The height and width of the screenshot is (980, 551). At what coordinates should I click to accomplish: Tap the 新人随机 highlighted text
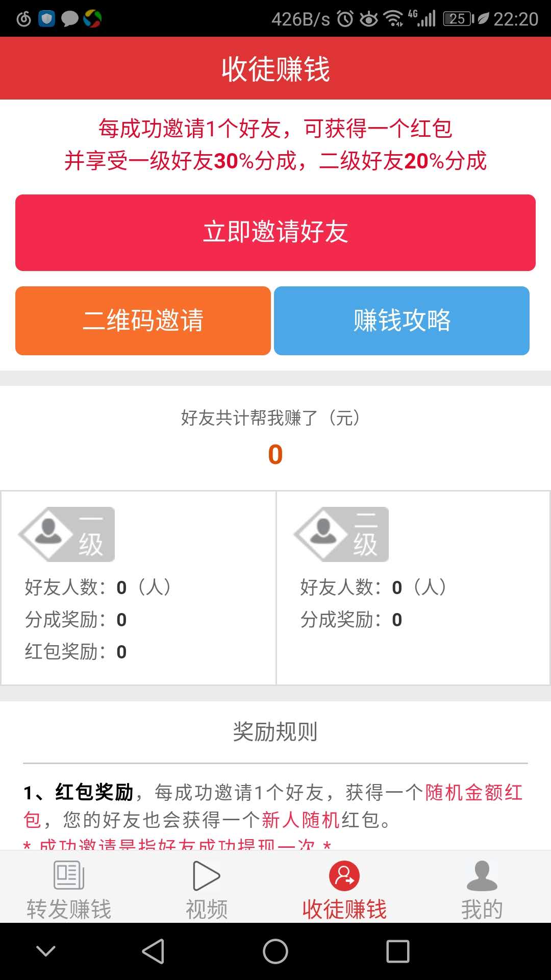point(300,820)
